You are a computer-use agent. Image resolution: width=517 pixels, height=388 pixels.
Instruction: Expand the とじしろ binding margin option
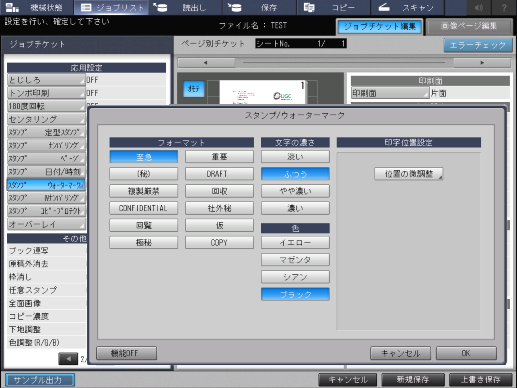46,80
